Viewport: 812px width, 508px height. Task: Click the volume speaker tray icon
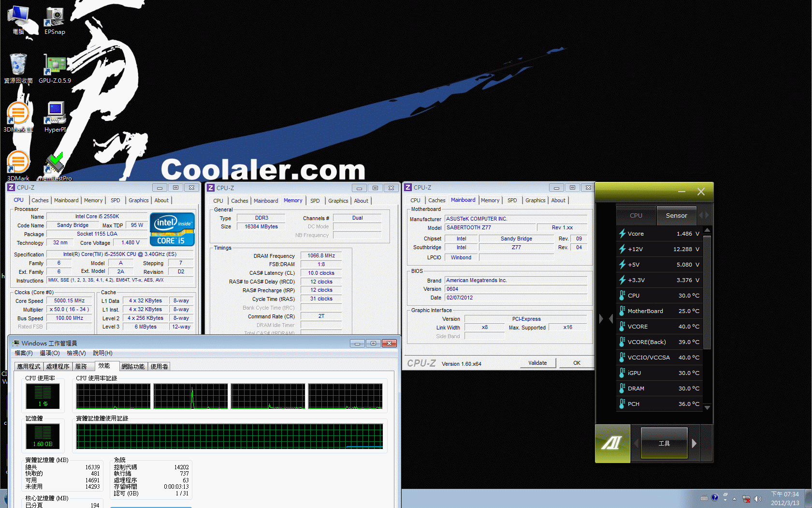(757, 499)
